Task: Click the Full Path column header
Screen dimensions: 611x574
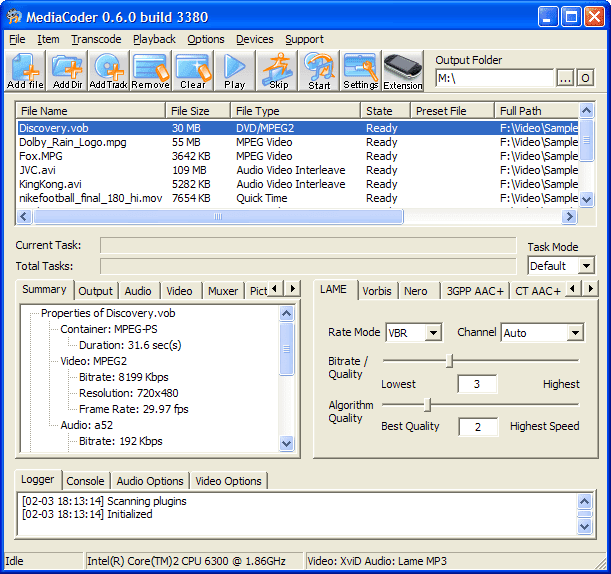Action: (x=537, y=111)
